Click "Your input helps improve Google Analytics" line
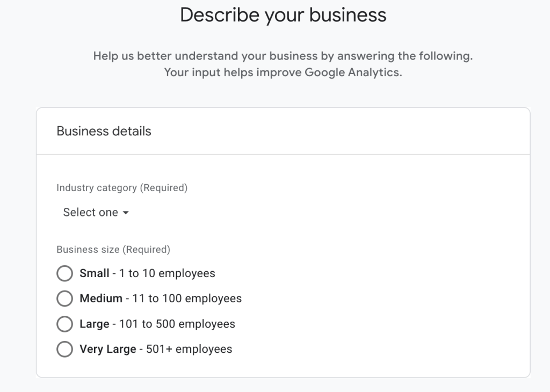Image resolution: width=550 pixels, height=392 pixels. (283, 72)
